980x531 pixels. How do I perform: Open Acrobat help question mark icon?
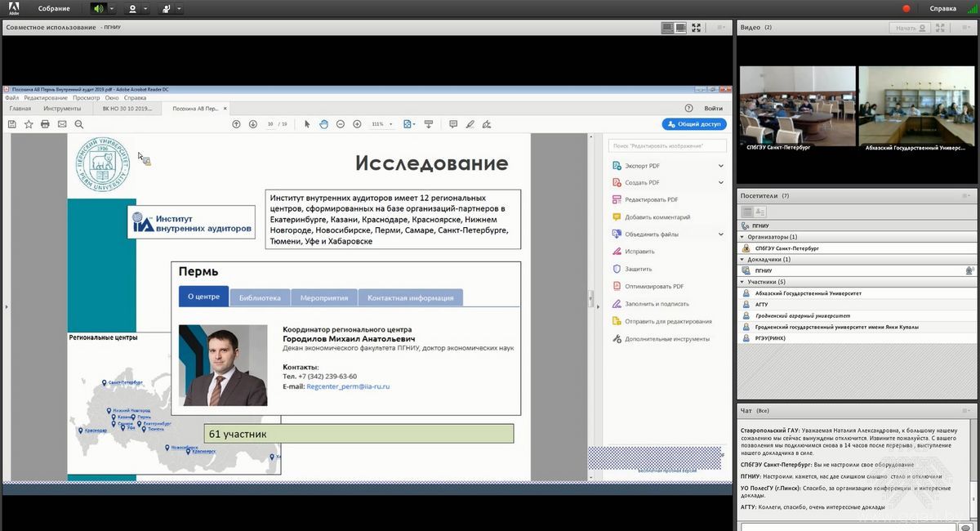pyautogui.click(x=688, y=108)
